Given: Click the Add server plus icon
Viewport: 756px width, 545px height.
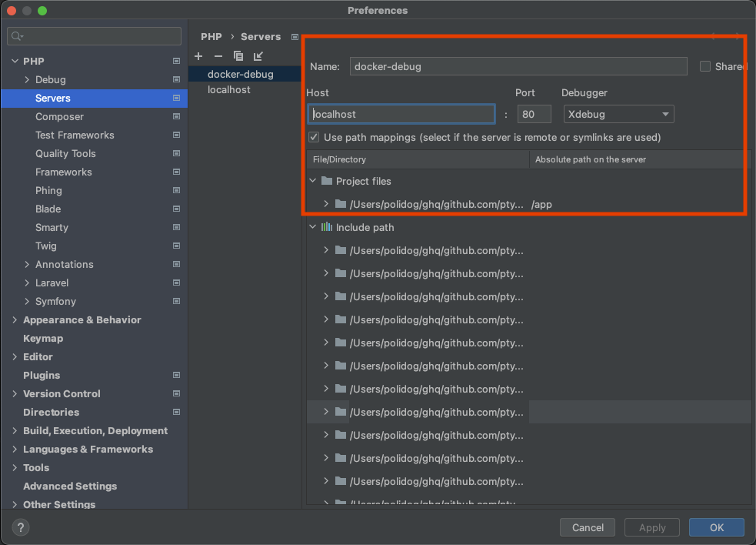Looking at the screenshot, I should [198, 56].
